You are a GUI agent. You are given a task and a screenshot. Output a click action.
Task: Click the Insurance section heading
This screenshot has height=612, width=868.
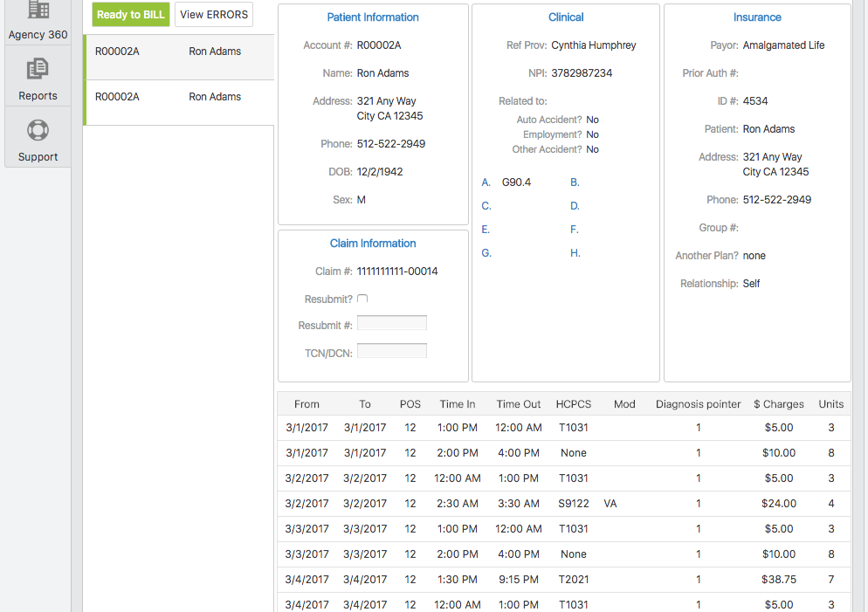coord(757,17)
